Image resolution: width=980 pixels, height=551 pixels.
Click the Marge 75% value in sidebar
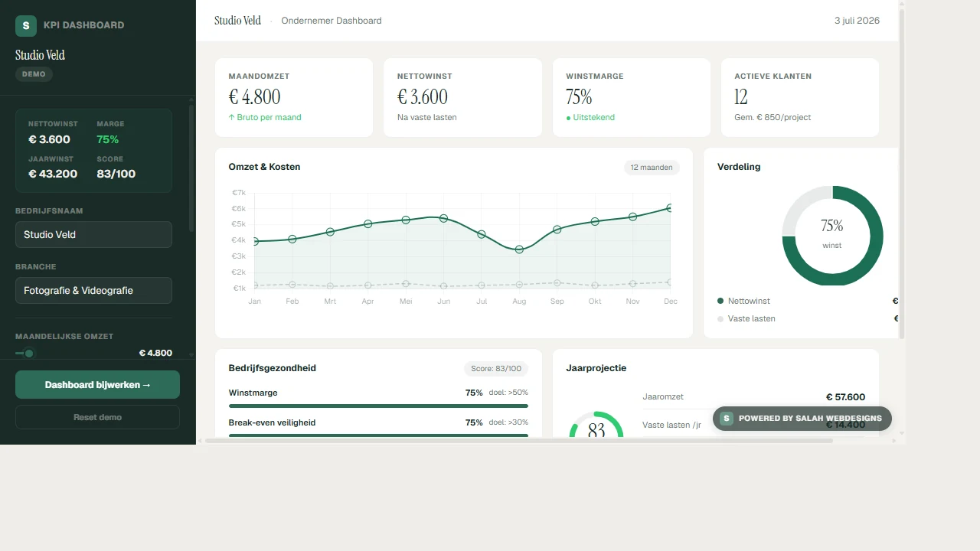108,139
